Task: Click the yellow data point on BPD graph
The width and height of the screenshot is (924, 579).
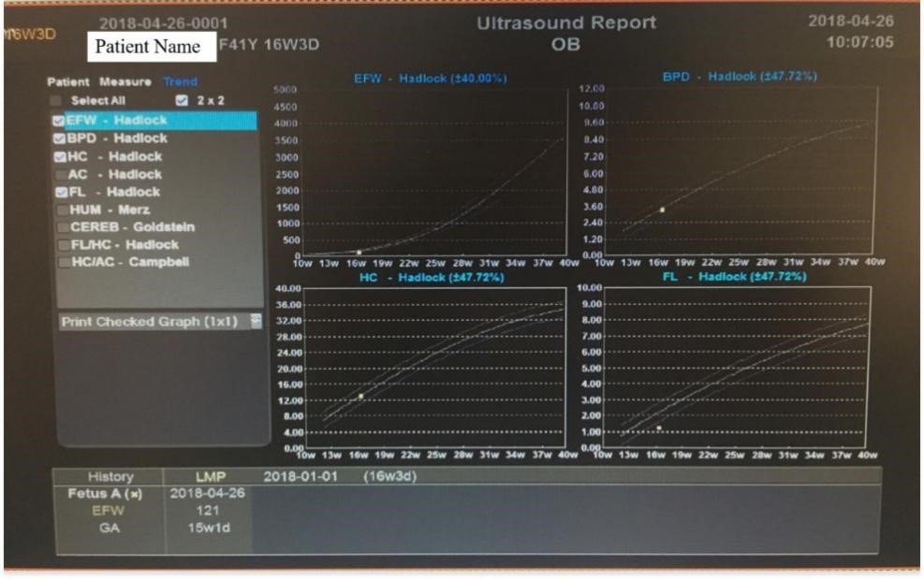Action: pyautogui.click(x=662, y=210)
